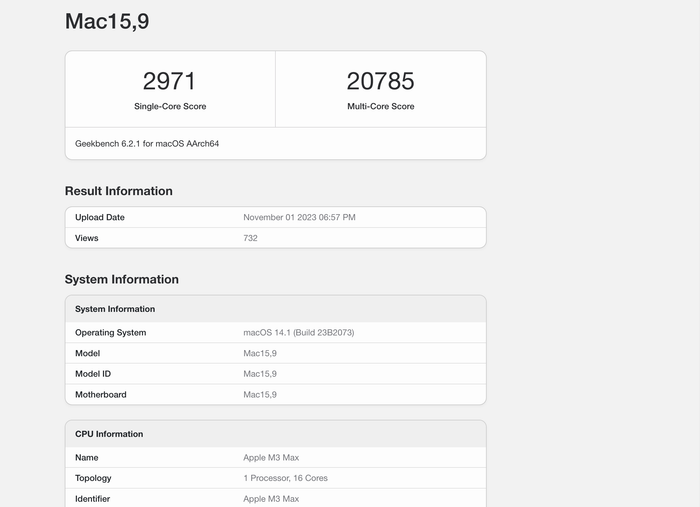The height and width of the screenshot is (507, 700).
Task: Click the Multi-Core Score label
Action: 380,106
